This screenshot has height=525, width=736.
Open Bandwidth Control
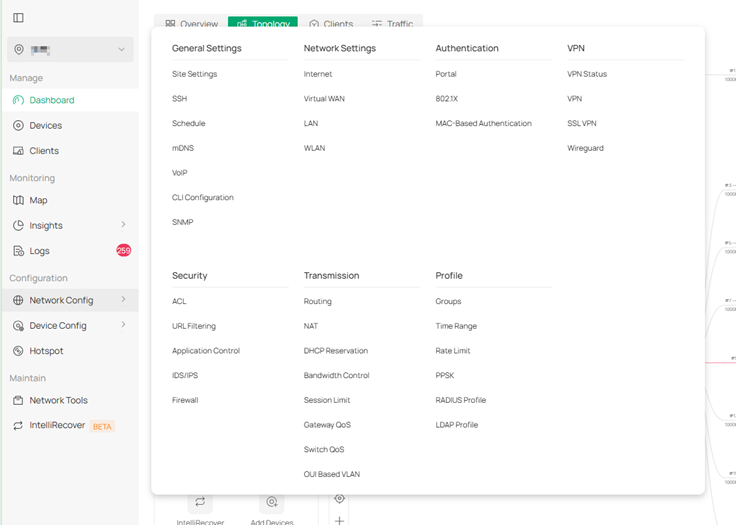[337, 375]
